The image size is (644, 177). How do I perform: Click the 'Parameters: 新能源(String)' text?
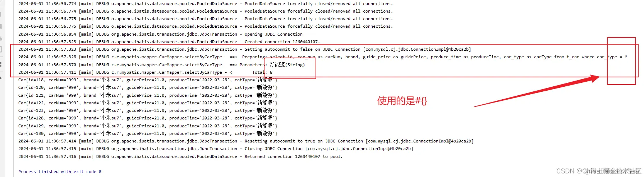(272, 65)
